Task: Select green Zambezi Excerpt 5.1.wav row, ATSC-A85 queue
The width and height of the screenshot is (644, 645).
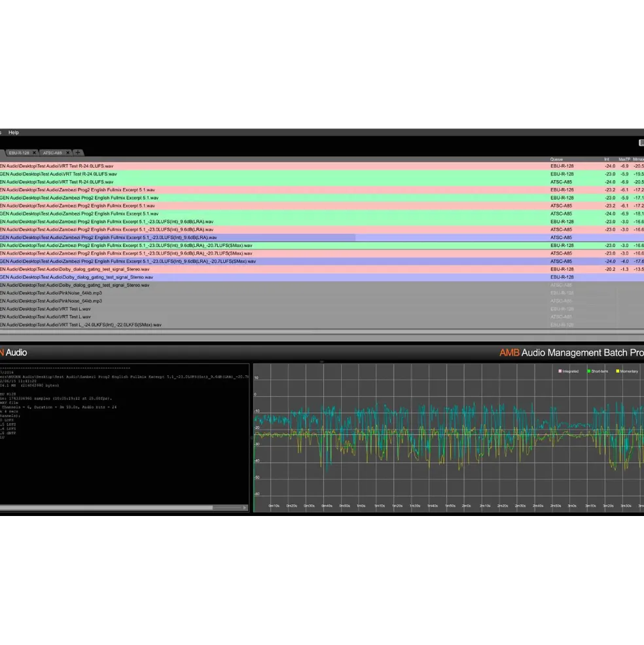Action: [322, 213]
